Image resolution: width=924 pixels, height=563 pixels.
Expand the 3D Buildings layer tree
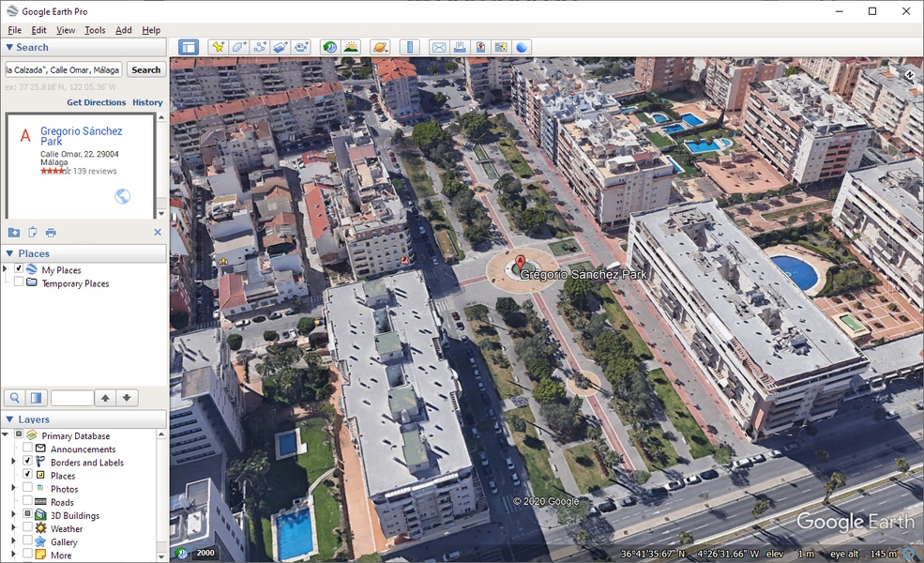click(13, 515)
